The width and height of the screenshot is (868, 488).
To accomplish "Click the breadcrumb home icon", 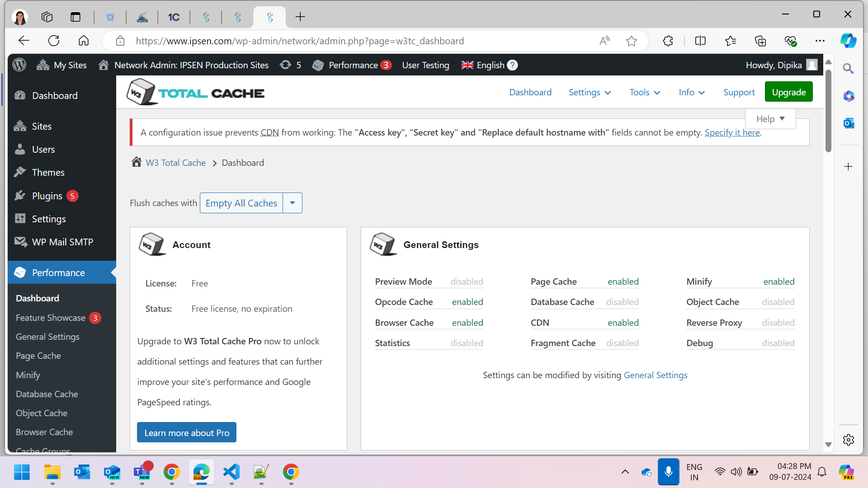I will (137, 162).
